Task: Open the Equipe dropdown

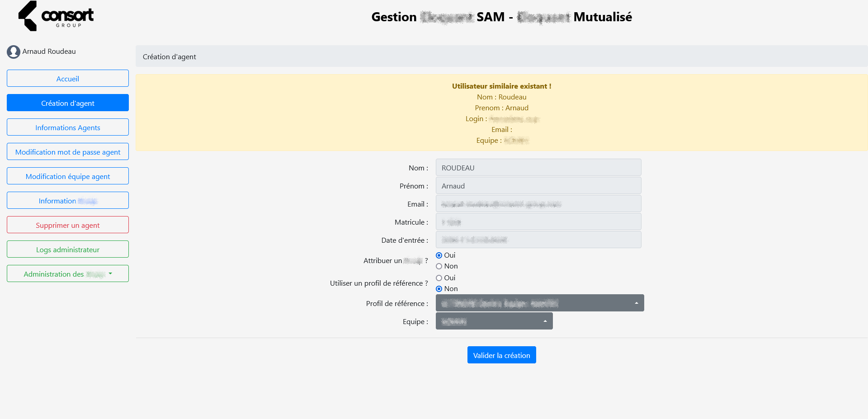Action: point(494,321)
